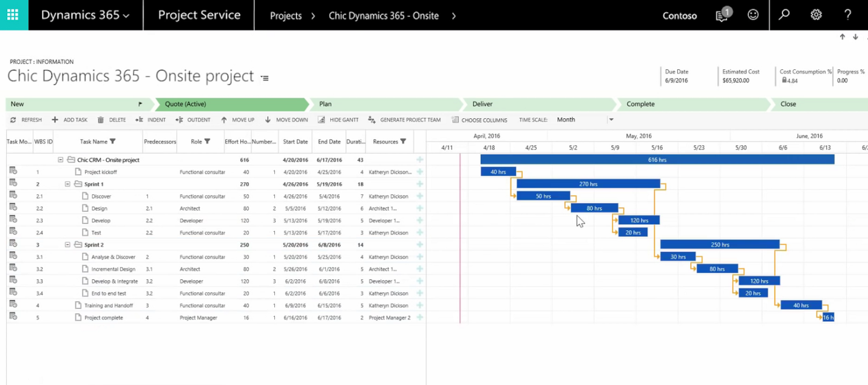Click the Delete trash icon
This screenshot has height=385, width=868.
click(100, 120)
